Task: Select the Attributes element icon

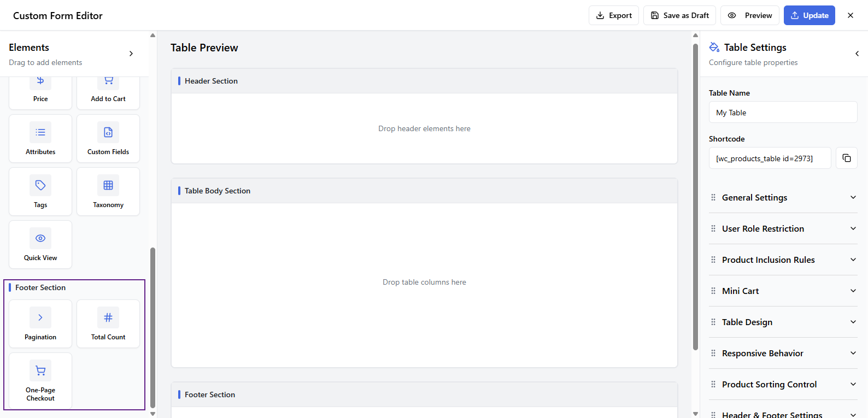Action: (40, 132)
